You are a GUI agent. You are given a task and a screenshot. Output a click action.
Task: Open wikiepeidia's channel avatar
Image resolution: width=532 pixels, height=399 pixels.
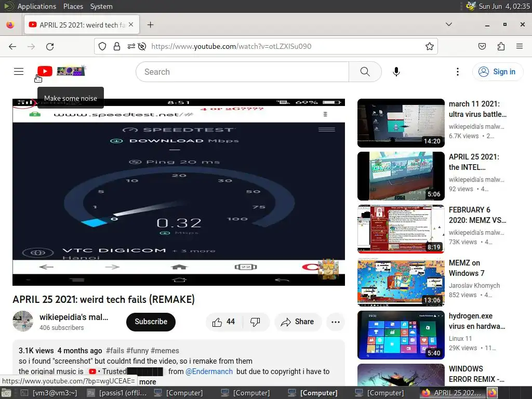point(23,321)
